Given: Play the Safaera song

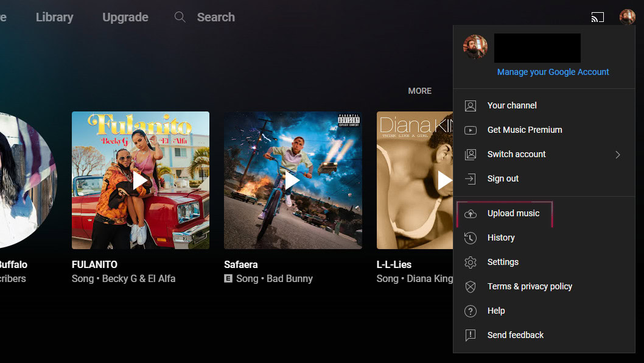Looking at the screenshot, I should pos(293,180).
